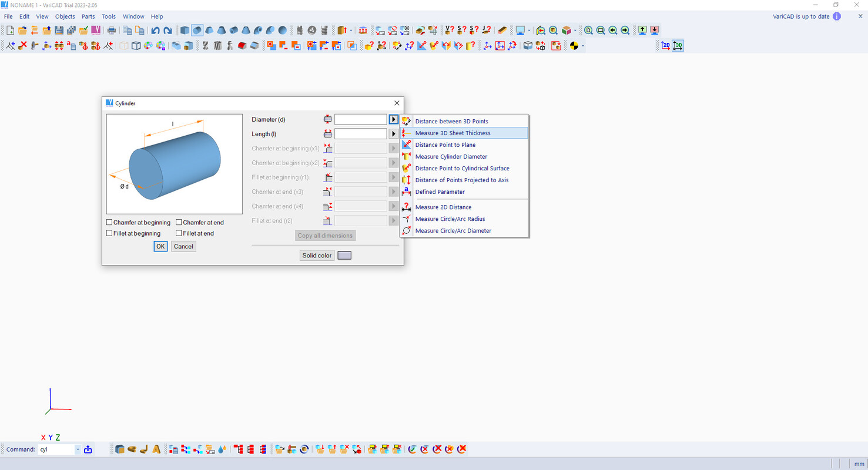Choose Measure 3D Sheet Thickness
868x470 pixels.
coord(464,133)
